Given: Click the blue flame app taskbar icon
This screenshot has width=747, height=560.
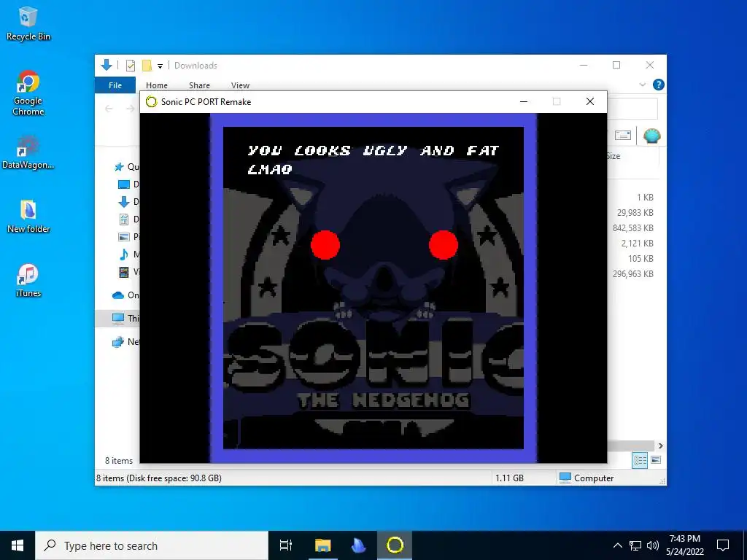Looking at the screenshot, I should pyautogui.click(x=358, y=545).
